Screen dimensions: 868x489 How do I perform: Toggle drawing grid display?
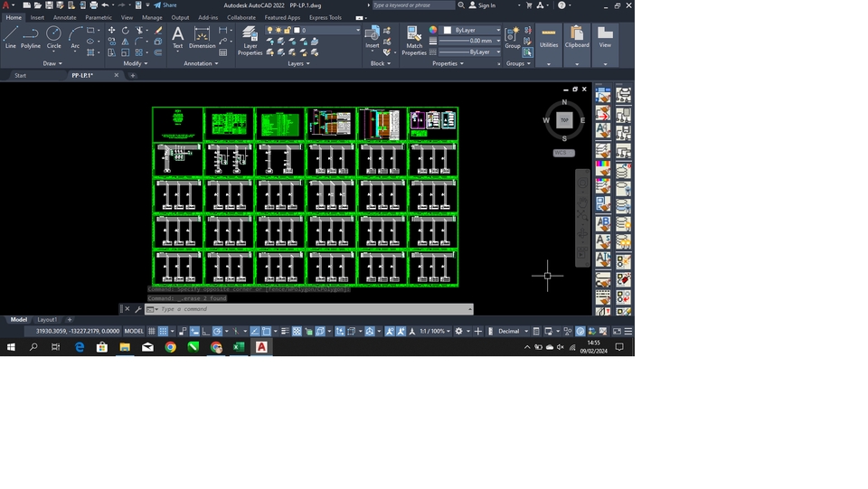(x=151, y=332)
